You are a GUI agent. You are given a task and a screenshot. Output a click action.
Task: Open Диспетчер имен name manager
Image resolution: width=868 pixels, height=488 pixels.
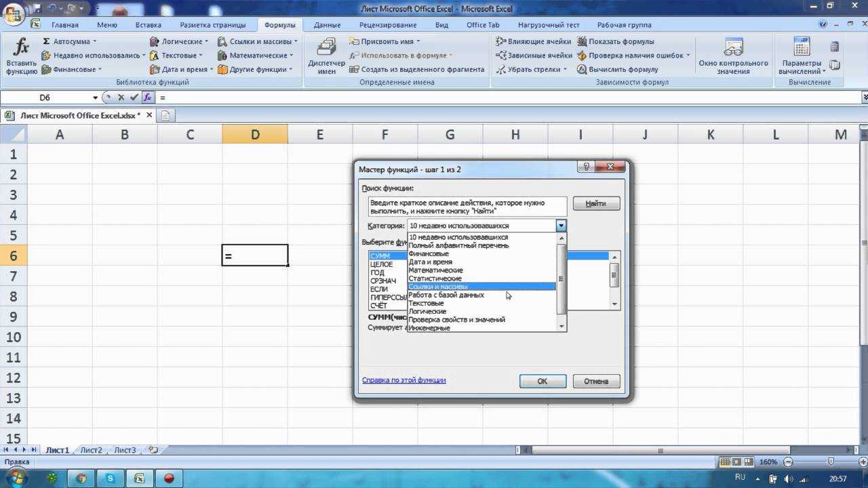[x=326, y=56]
